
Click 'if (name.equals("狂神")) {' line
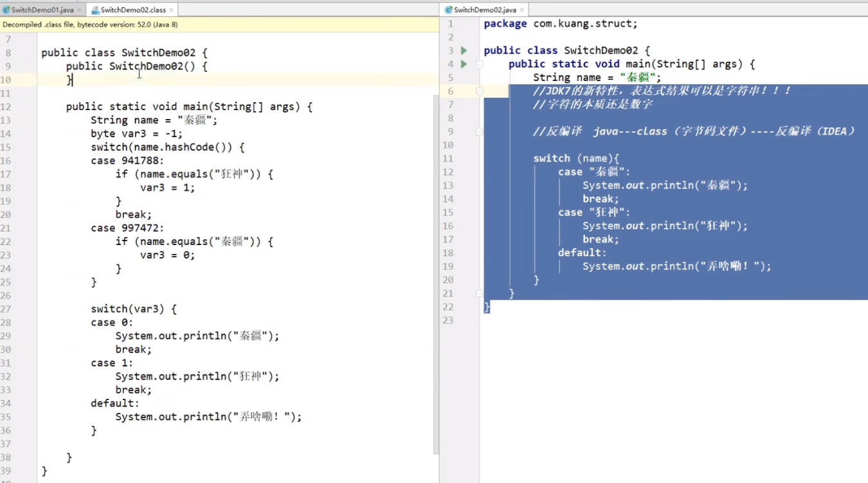coord(194,174)
